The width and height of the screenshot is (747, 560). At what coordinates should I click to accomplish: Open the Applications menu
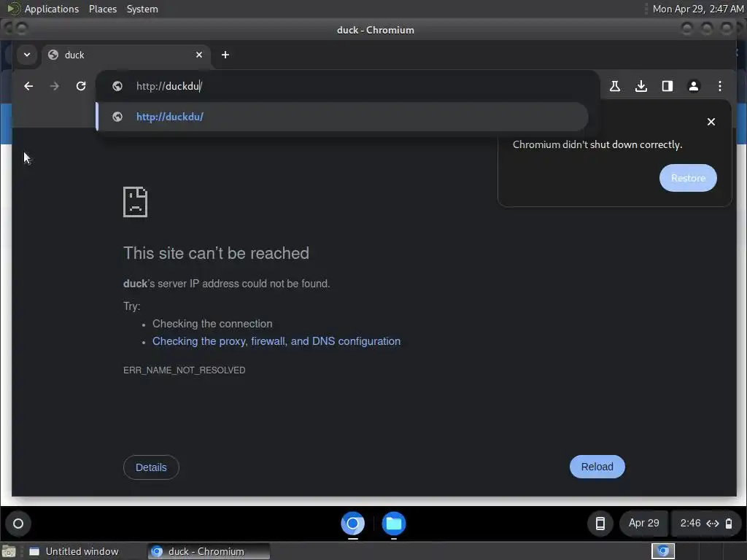point(52,9)
